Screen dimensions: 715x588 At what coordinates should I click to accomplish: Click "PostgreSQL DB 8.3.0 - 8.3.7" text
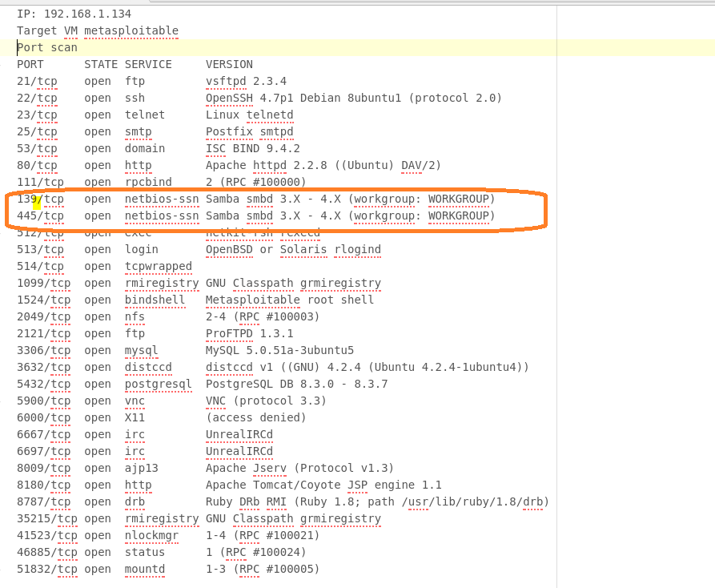pyautogui.click(x=296, y=384)
